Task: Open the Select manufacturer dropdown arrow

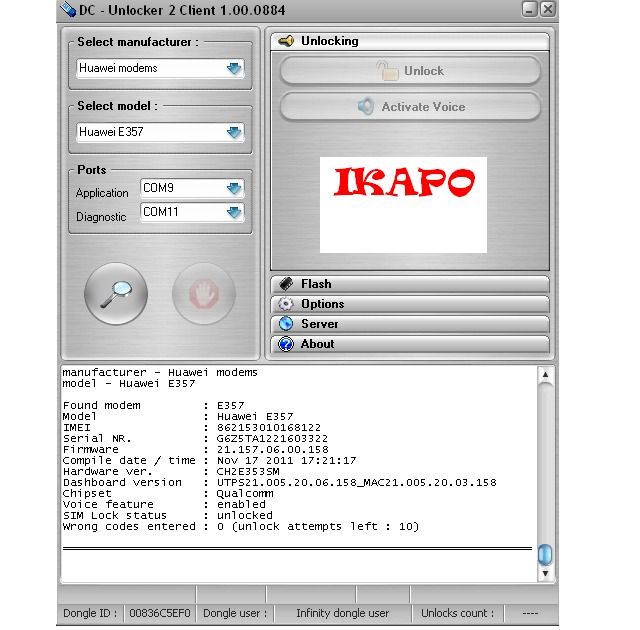Action: 234,68
